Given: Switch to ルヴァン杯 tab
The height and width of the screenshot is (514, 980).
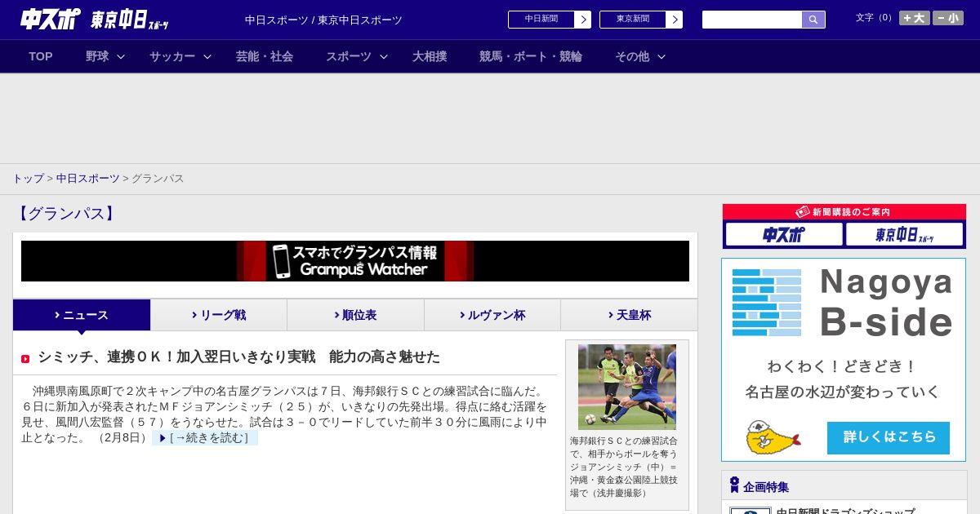Looking at the screenshot, I should coord(492,315).
